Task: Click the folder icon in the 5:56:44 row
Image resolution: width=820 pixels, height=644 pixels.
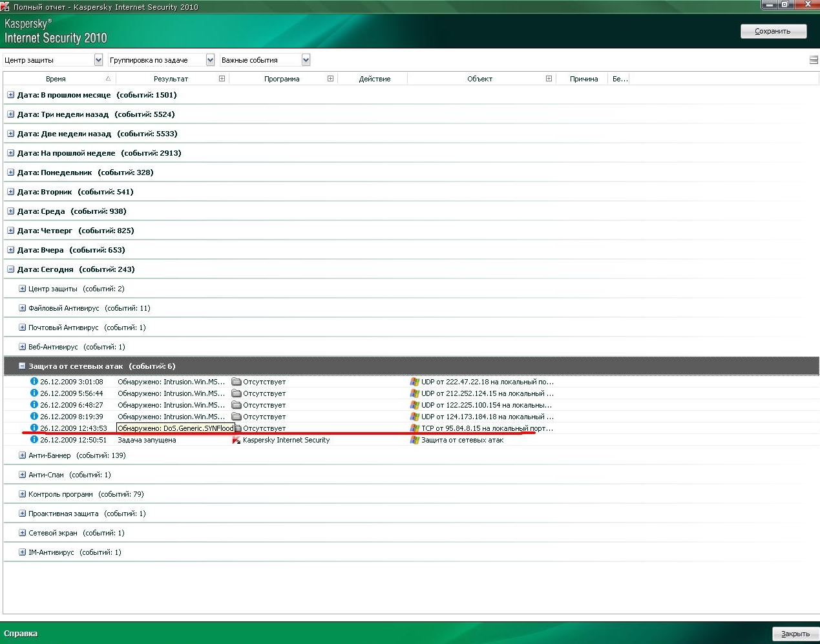Action: pos(237,393)
